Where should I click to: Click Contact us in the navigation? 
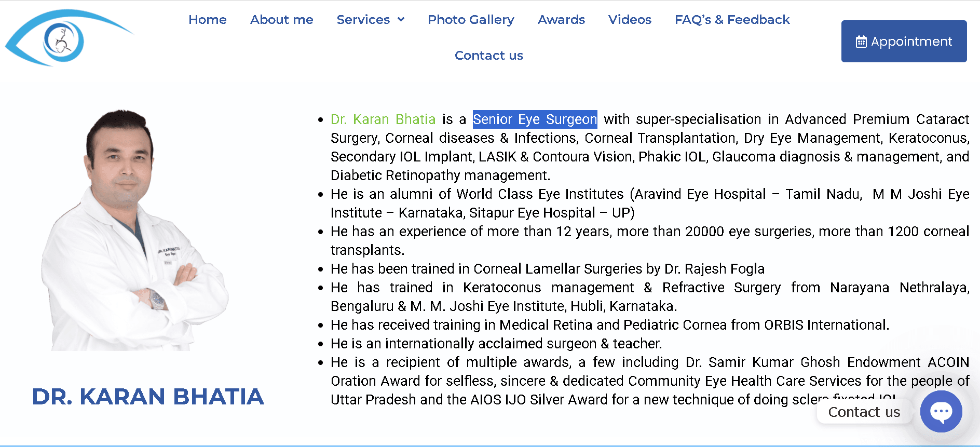[489, 56]
